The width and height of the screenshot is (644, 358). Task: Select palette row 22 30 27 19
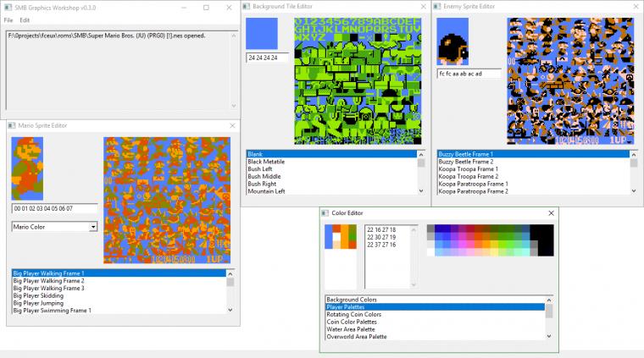[x=381, y=237]
